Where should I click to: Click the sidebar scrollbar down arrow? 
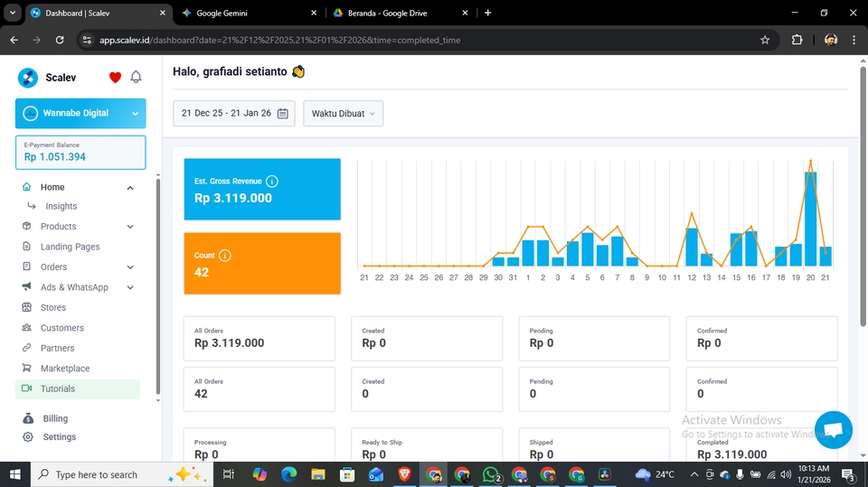[157, 400]
